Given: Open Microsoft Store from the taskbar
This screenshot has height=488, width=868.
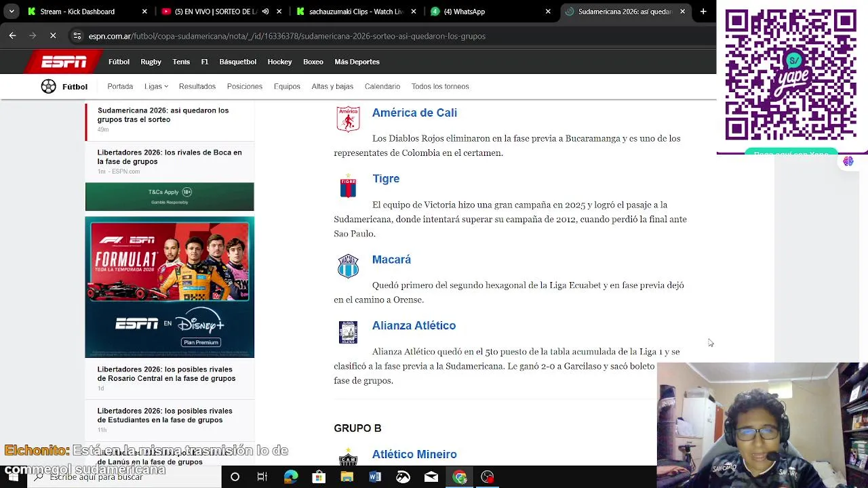Looking at the screenshot, I should click(x=319, y=477).
